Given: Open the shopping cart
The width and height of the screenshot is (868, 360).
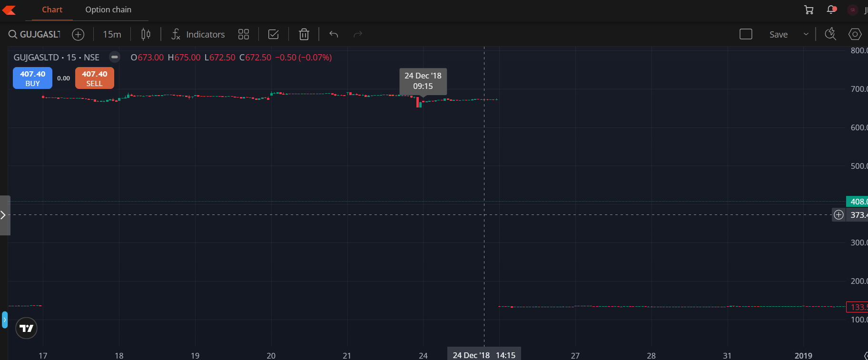Looking at the screenshot, I should (809, 10).
